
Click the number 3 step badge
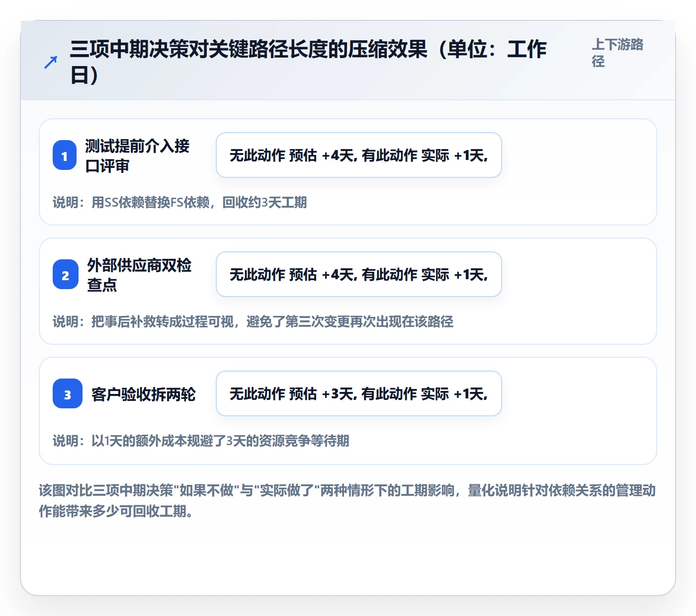pyautogui.click(x=68, y=394)
